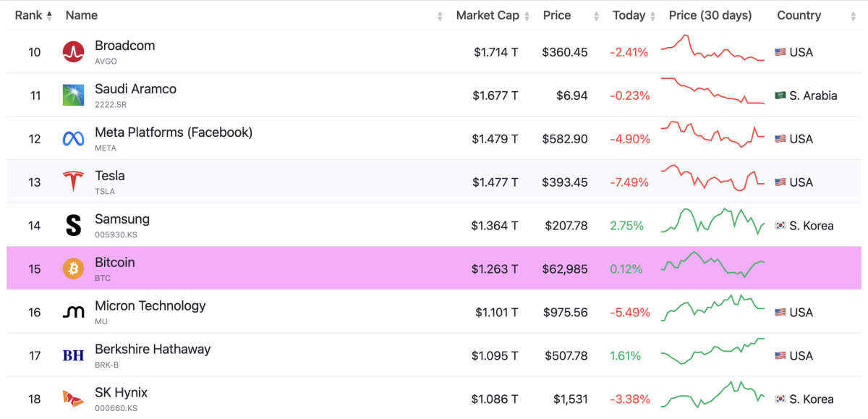Click Bitcoin's 30-day price chart
868x419 pixels.
pyautogui.click(x=712, y=264)
